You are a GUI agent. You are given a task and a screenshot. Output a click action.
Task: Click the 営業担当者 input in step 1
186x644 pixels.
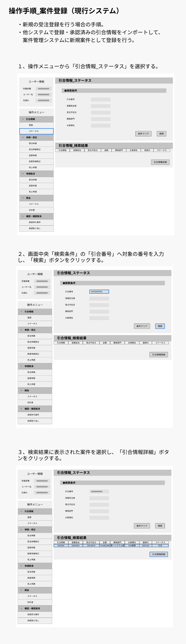tap(101, 106)
